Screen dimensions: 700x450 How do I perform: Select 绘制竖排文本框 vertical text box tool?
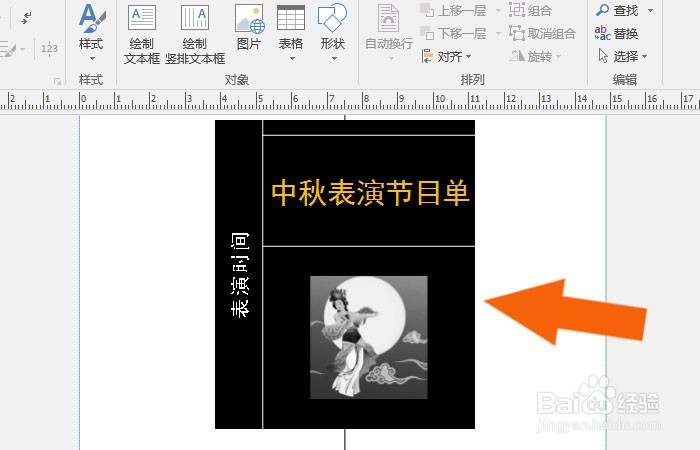(195, 33)
